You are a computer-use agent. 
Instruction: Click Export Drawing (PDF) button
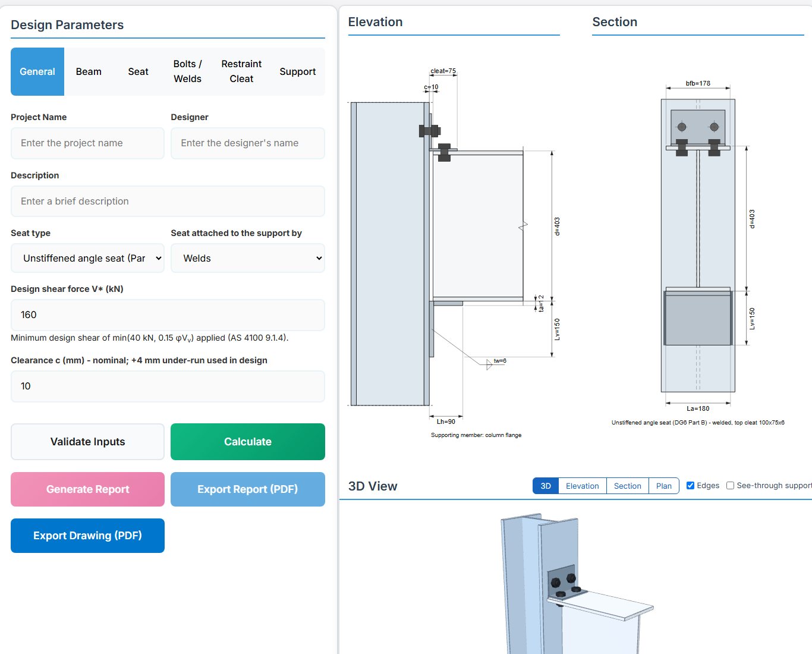pos(87,536)
